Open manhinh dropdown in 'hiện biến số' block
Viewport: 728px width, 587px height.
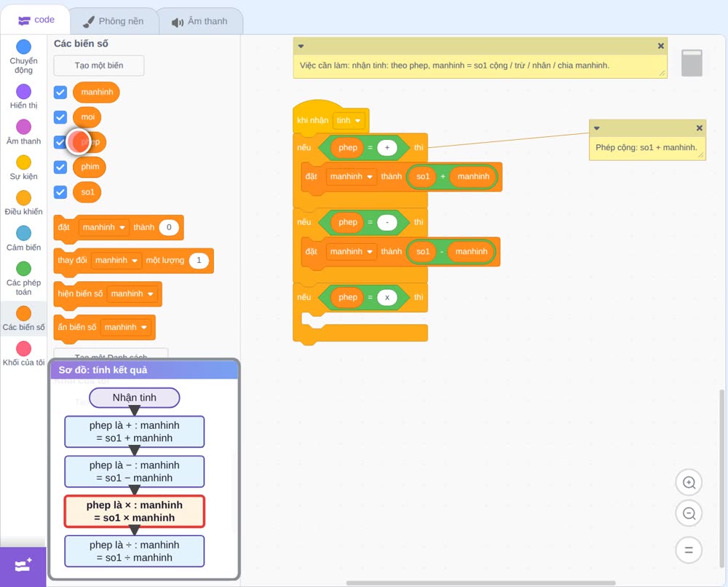(x=132, y=293)
